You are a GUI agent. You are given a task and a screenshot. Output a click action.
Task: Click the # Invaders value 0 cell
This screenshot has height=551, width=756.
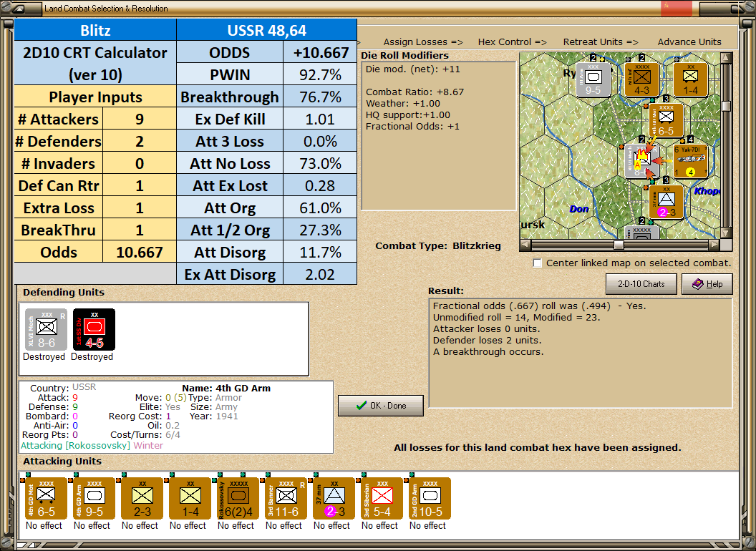[140, 163]
